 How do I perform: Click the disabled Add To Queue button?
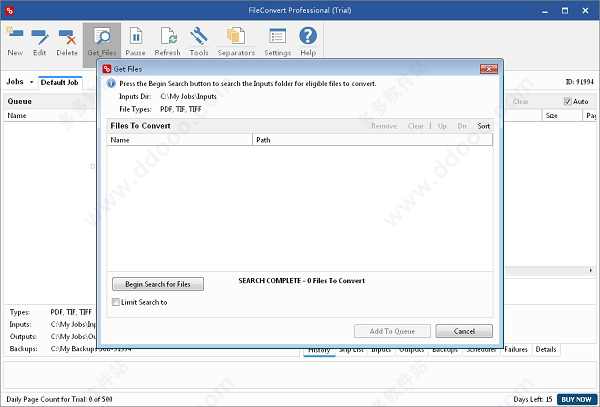[x=392, y=331]
